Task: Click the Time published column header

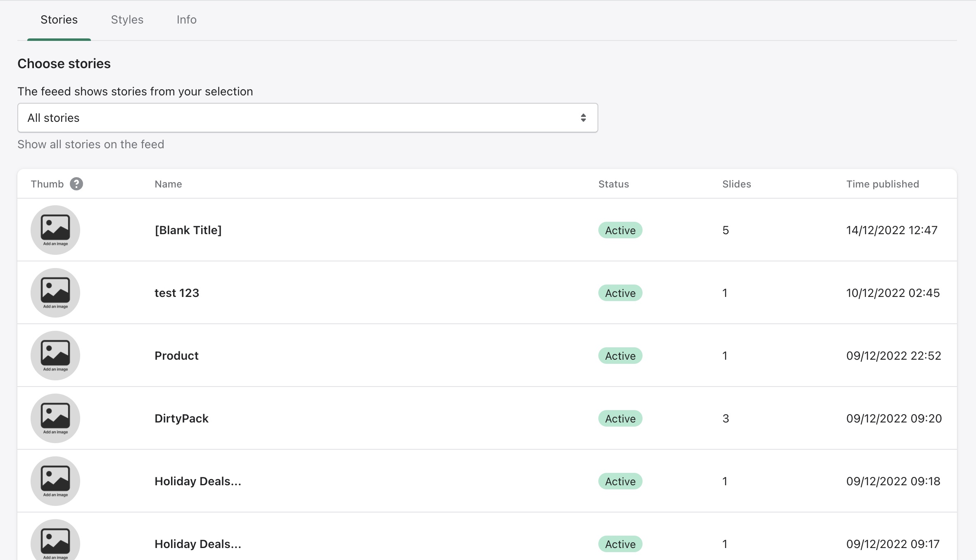Action: click(882, 184)
